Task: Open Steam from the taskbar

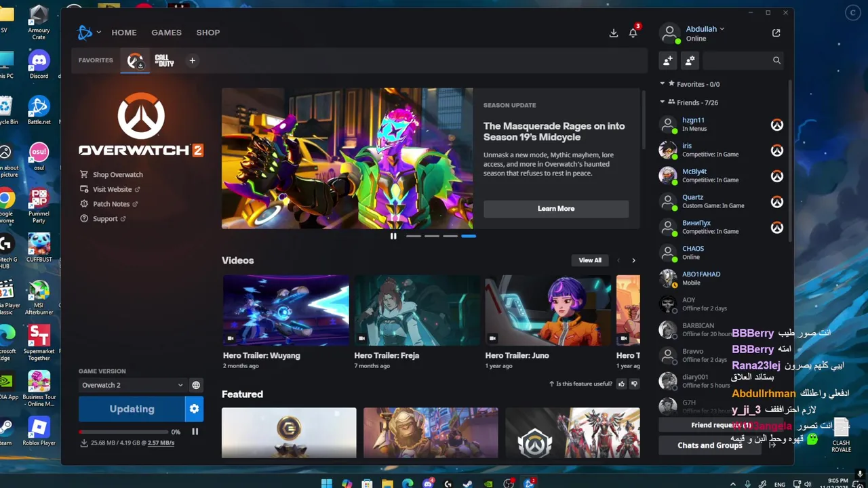Action: (x=467, y=483)
